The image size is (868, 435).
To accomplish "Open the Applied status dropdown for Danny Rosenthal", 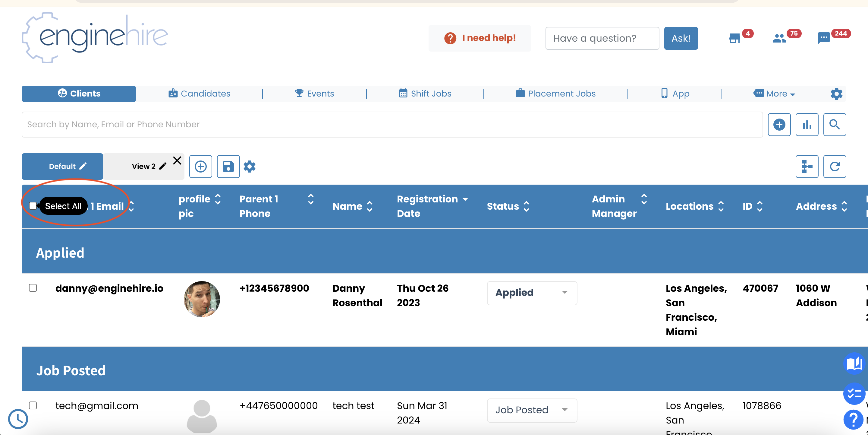I will (532, 293).
